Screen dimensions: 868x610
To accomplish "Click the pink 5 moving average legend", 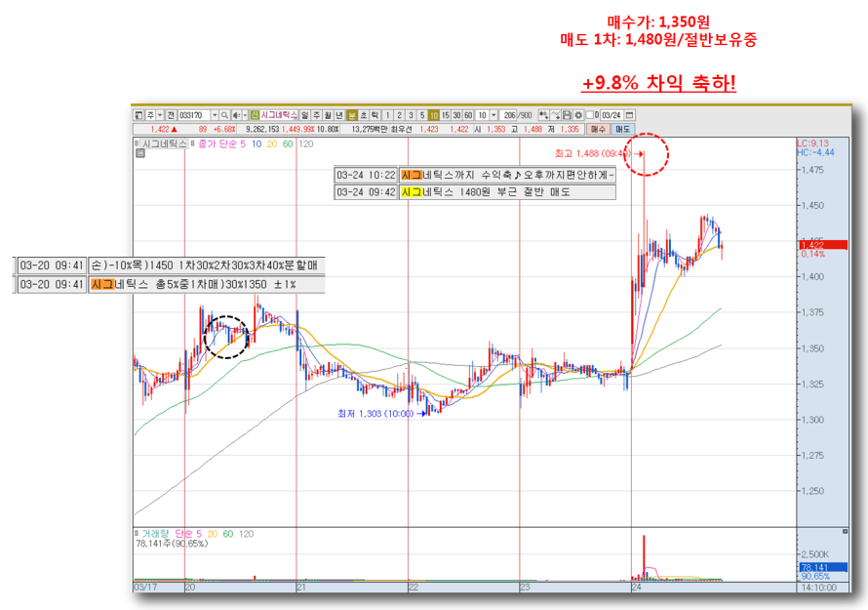I will coord(243,144).
